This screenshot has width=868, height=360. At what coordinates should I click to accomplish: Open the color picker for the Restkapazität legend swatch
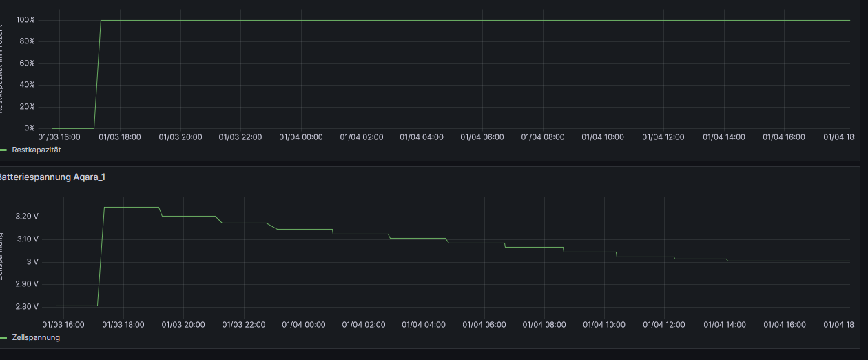click(x=3, y=150)
